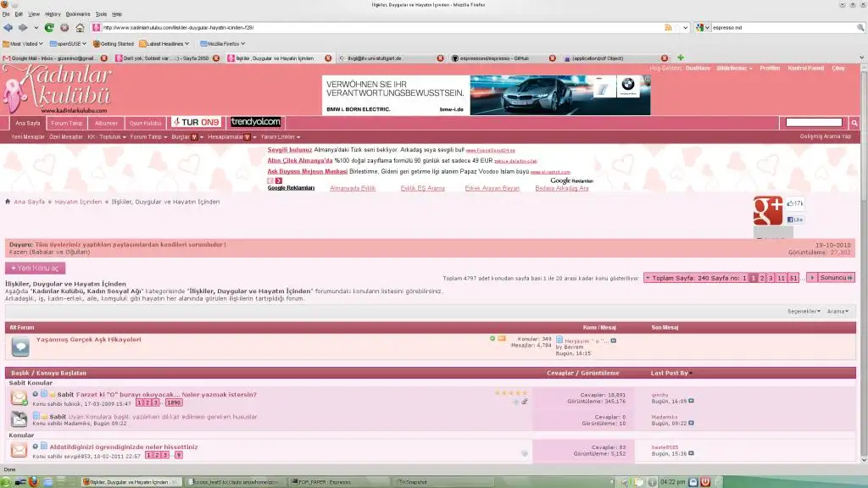Open the File menu
Screen dimensions: 868x488
(6, 14)
